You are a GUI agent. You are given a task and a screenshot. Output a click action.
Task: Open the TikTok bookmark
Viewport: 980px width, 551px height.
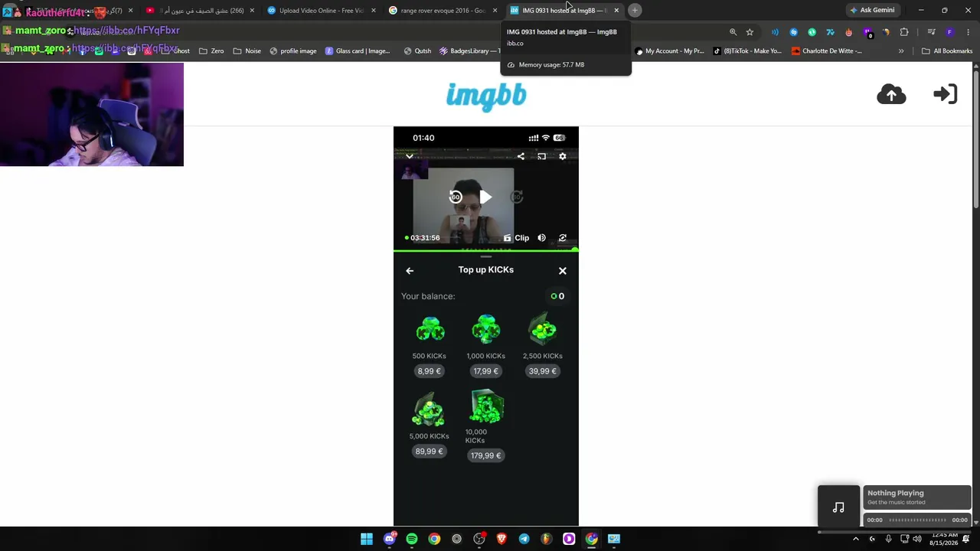(747, 51)
